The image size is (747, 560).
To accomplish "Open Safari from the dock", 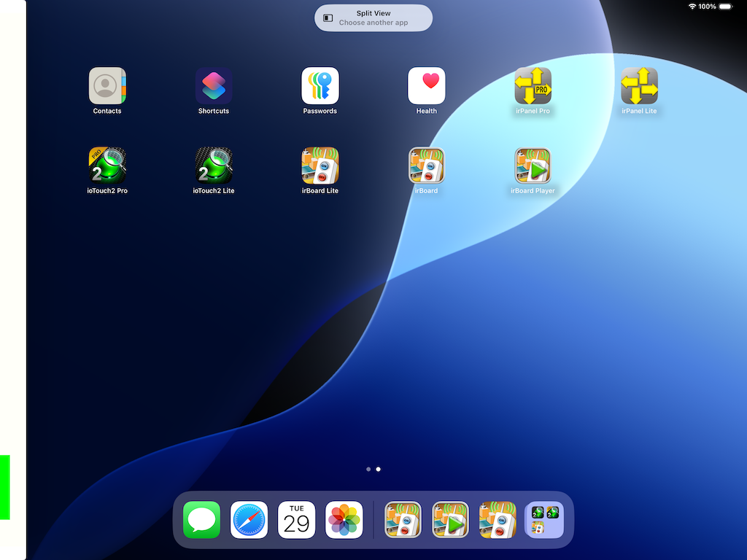I will pos(249,519).
